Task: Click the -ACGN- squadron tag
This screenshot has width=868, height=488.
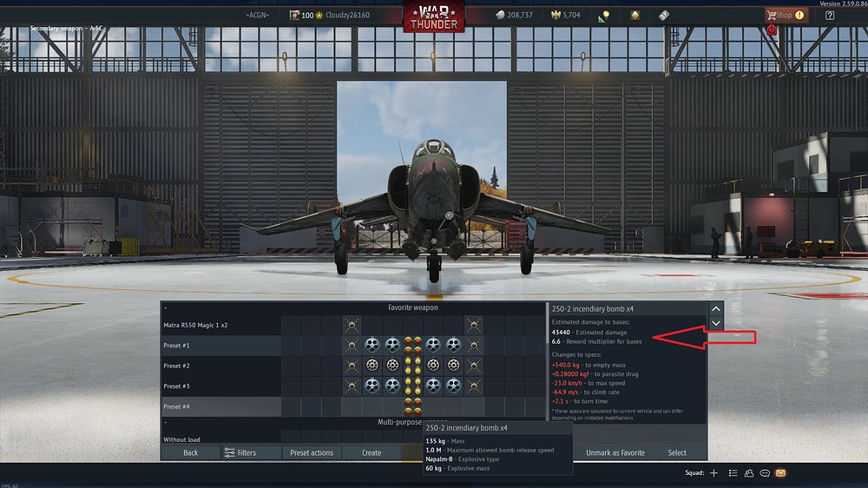Action: 258,15
